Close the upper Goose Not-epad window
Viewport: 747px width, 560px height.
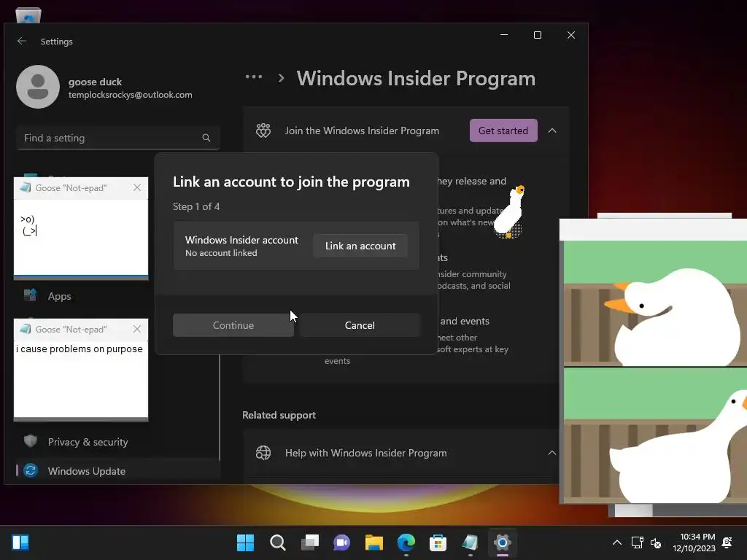coord(137,187)
